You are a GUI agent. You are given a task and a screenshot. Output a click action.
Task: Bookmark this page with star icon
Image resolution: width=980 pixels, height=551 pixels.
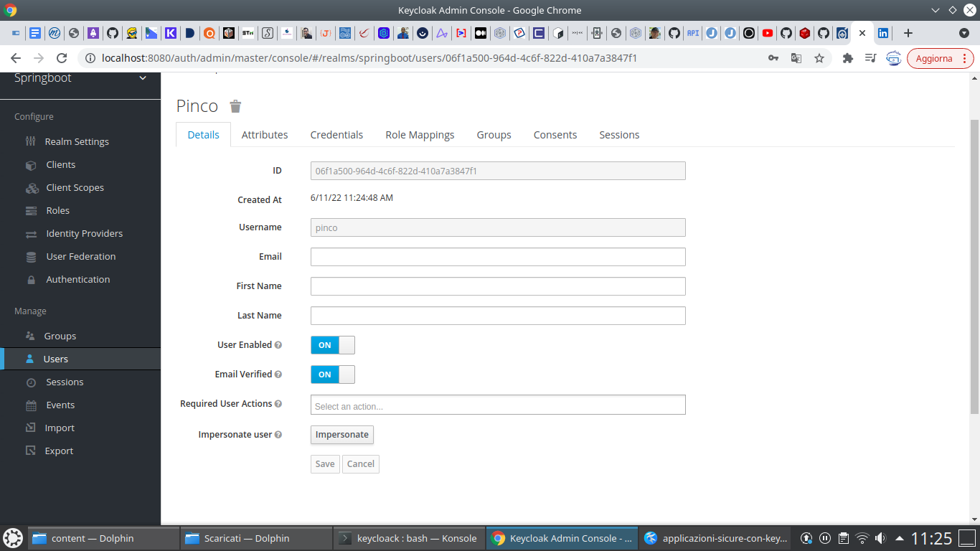pyautogui.click(x=819, y=59)
